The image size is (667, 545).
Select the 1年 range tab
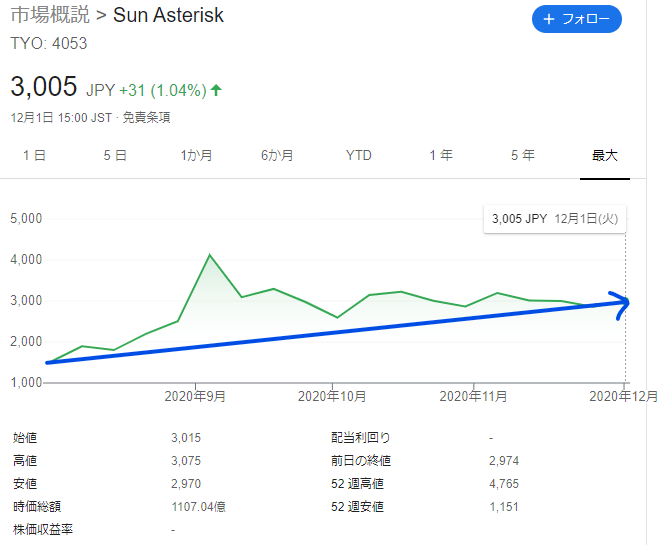pyautogui.click(x=441, y=155)
